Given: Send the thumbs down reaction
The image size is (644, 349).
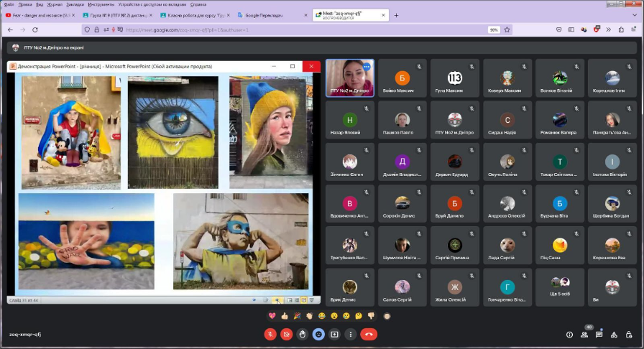Looking at the screenshot, I should (371, 316).
